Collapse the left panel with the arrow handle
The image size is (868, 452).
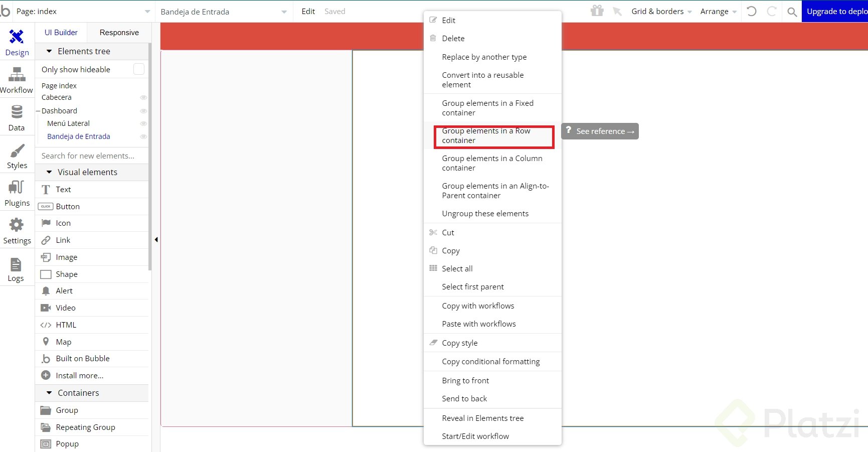[x=156, y=240]
